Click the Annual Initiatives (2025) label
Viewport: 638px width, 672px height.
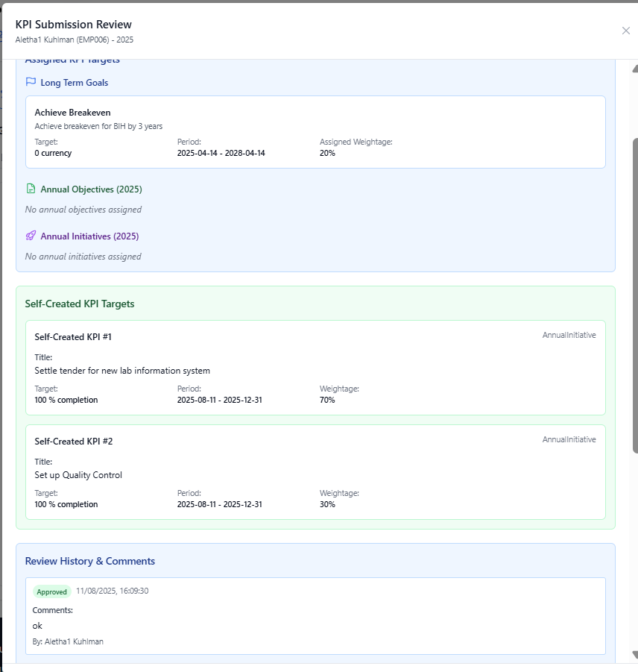tap(89, 236)
